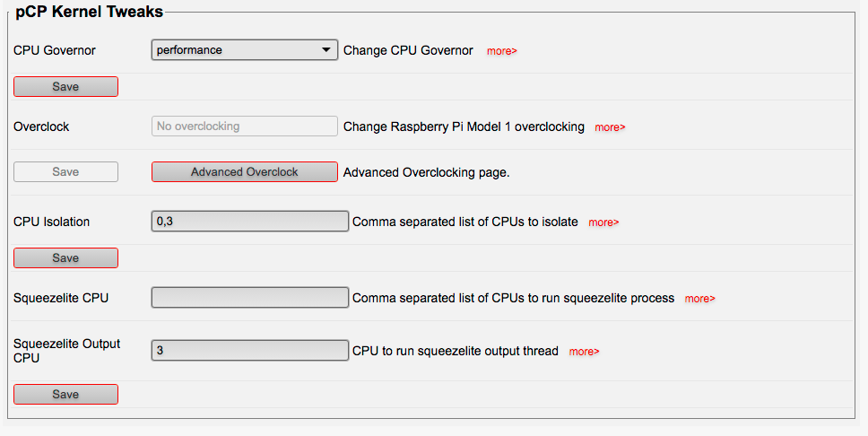This screenshot has width=868, height=436.
Task: Show more info about Change CPU Governor
Action: click(501, 51)
